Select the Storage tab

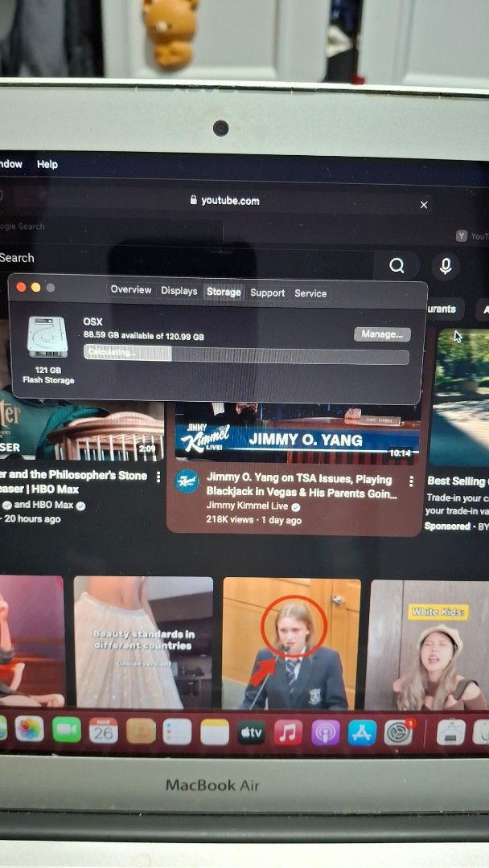tap(224, 292)
